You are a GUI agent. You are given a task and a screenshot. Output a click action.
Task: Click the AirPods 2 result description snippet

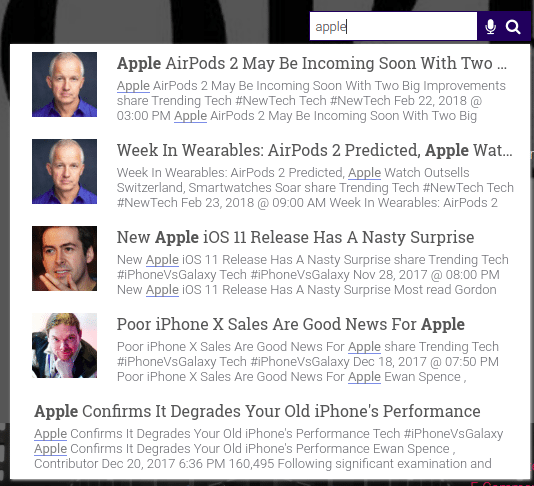[x=311, y=101]
